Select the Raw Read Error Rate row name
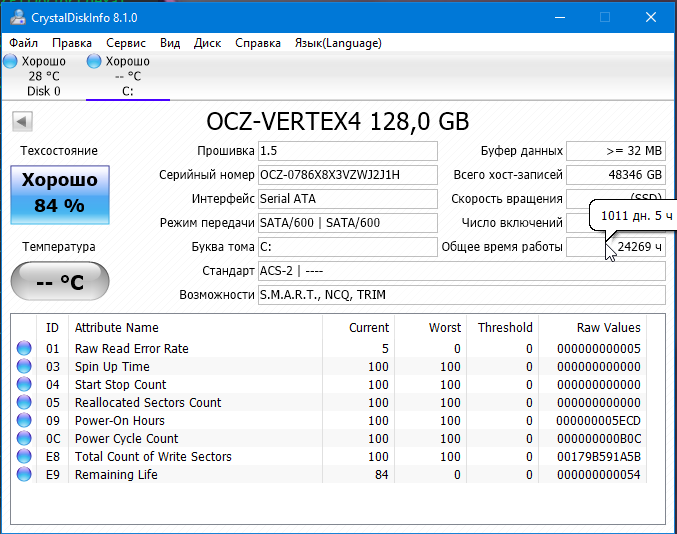Image resolution: width=677 pixels, height=534 pixels. [132, 348]
